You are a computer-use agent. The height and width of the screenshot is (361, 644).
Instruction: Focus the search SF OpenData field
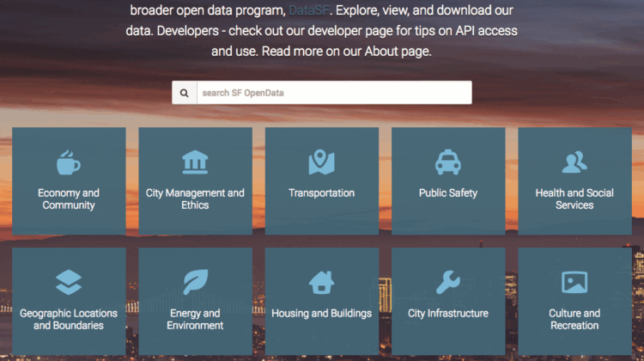click(x=333, y=93)
